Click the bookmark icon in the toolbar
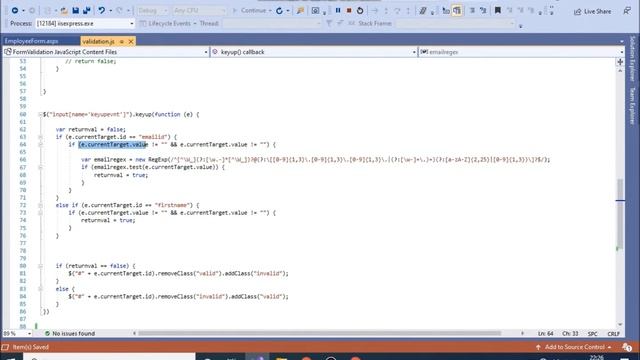The image size is (640, 360). point(498,11)
